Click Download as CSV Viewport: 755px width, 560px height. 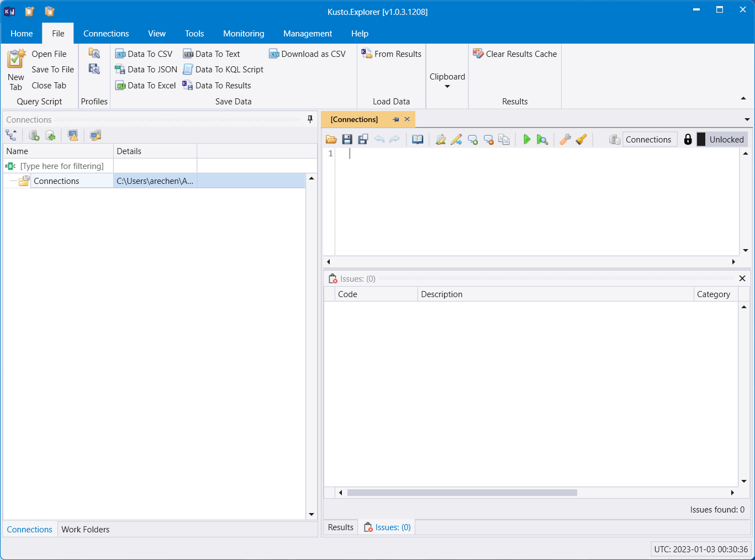[307, 54]
